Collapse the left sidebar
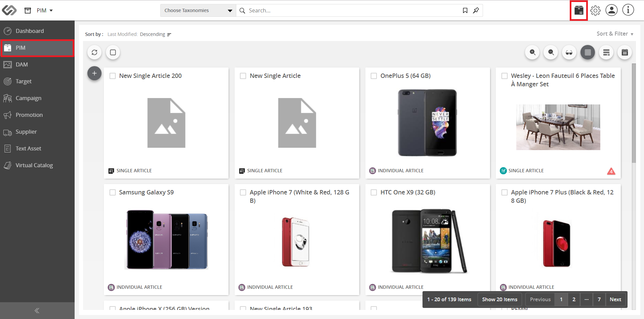 click(x=37, y=311)
